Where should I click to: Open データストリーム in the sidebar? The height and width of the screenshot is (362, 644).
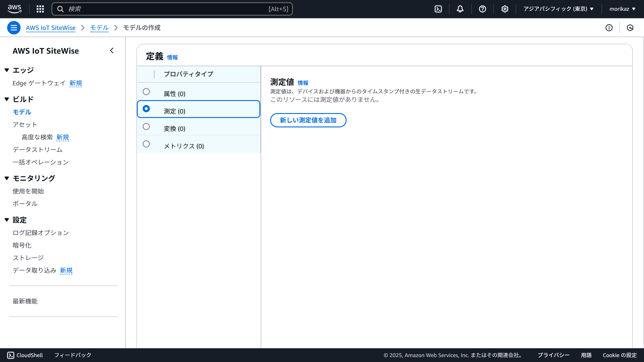coord(38,149)
